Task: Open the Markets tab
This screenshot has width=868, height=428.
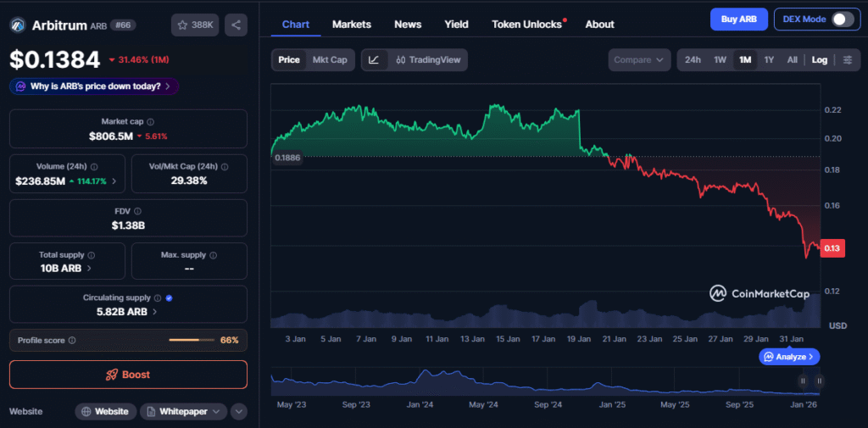Action: (351, 24)
